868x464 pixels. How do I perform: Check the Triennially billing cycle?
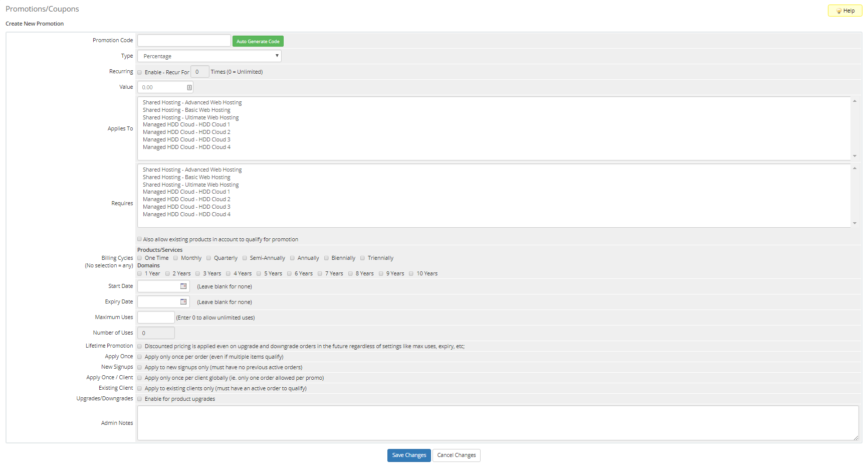pos(363,258)
